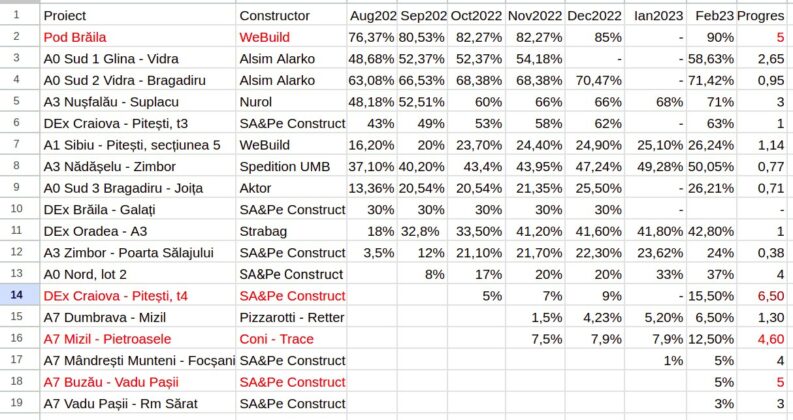Image resolution: width=793 pixels, height=420 pixels.
Task: Select the Aktor constructor cell
Action: coord(291,187)
